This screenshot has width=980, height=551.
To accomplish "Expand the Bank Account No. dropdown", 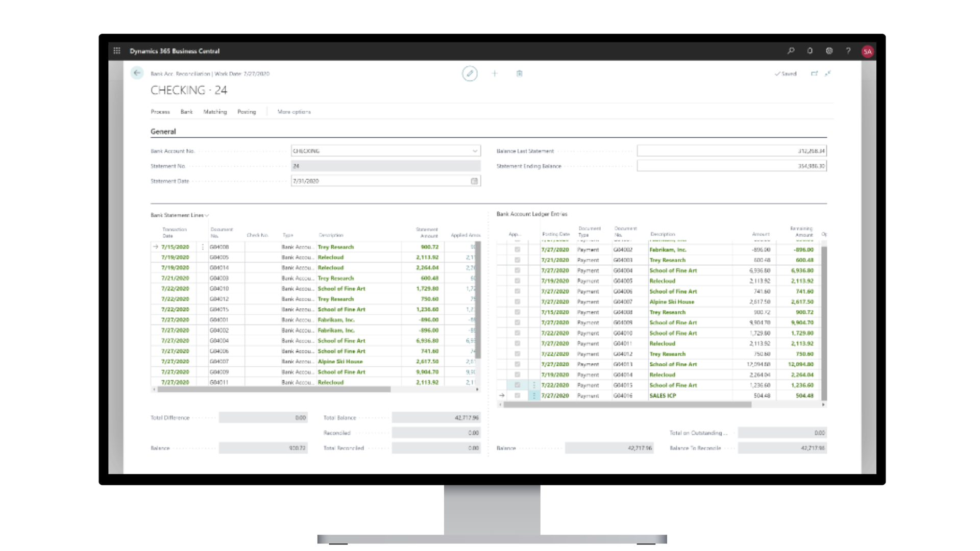I will point(475,151).
